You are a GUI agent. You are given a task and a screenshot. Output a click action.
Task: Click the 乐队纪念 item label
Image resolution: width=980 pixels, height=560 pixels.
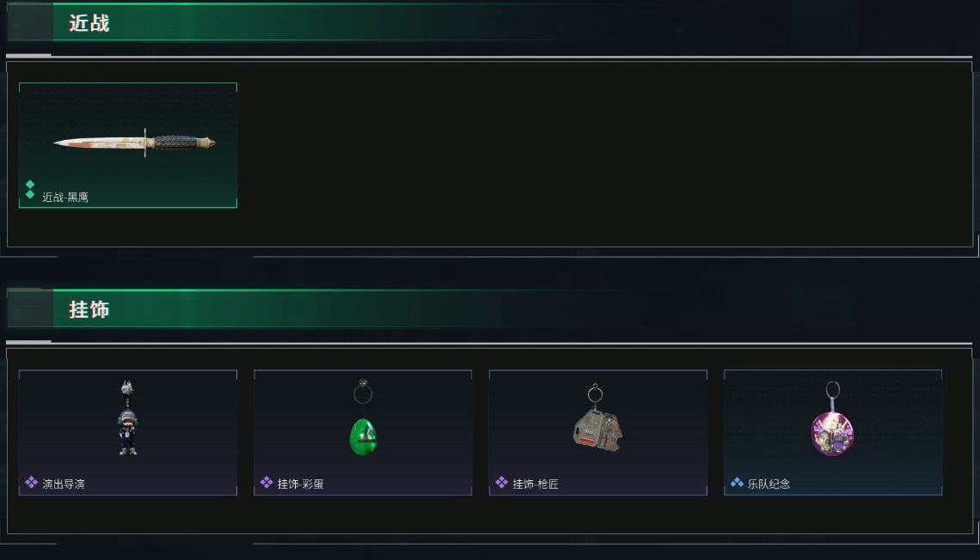click(769, 484)
